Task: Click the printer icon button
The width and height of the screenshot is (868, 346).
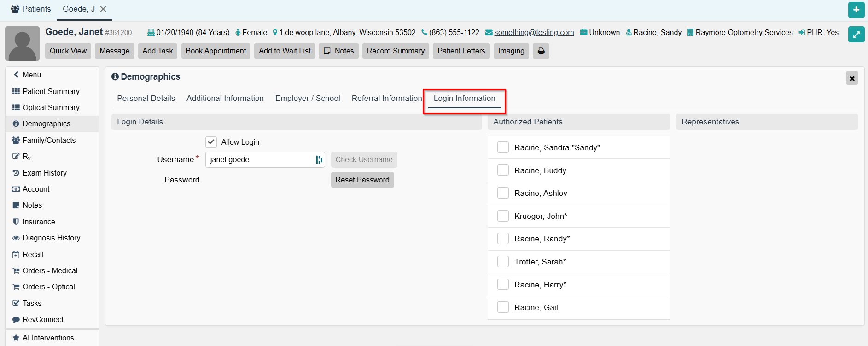Action: pos(541,51)
